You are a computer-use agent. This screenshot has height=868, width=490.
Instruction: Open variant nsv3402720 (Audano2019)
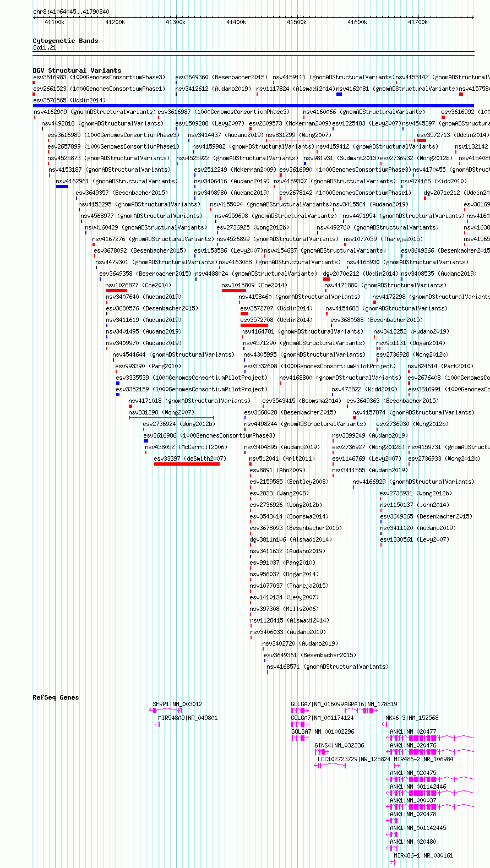(300, 643)
